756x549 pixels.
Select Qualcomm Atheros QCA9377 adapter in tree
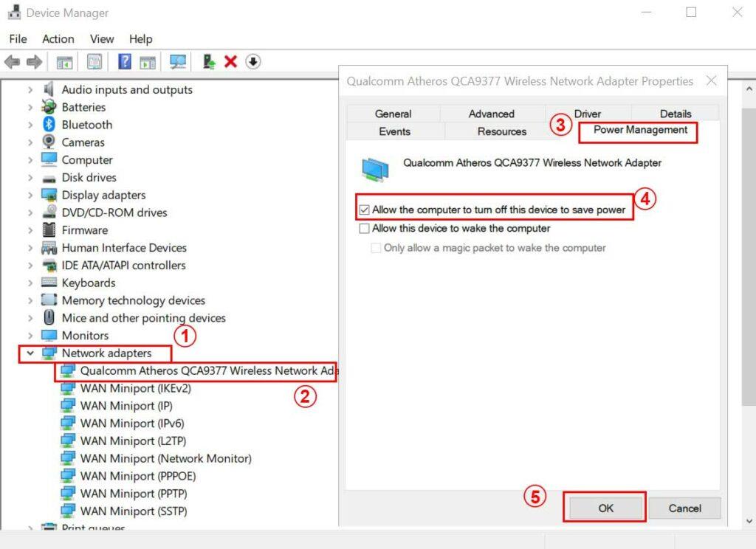[207, 371]
